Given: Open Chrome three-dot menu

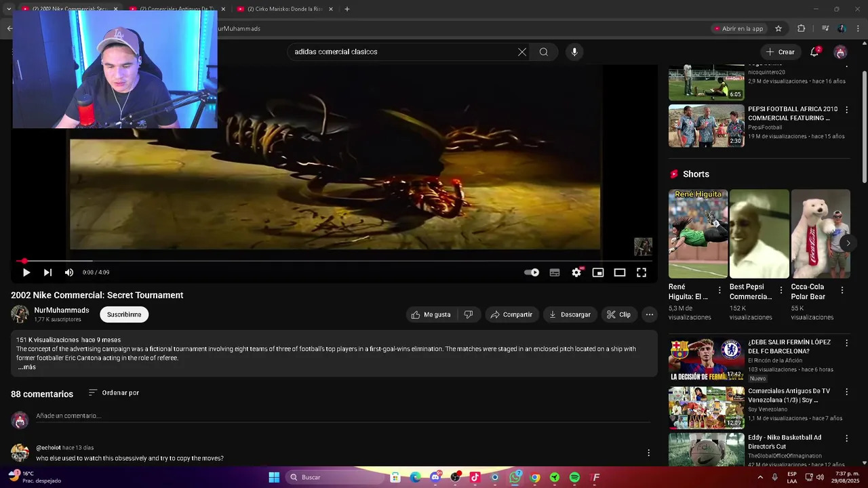Looking at the screenshot, I should [858, 28].
